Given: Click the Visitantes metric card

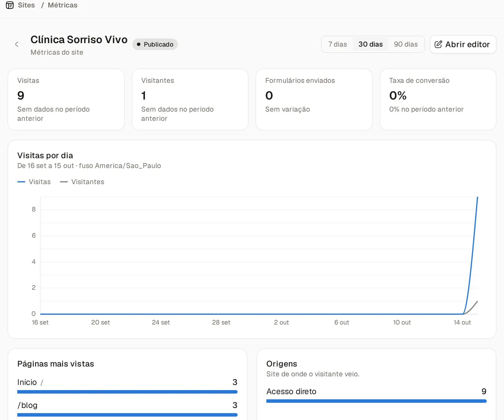Looking at the screenshot, I should [190, 100].
